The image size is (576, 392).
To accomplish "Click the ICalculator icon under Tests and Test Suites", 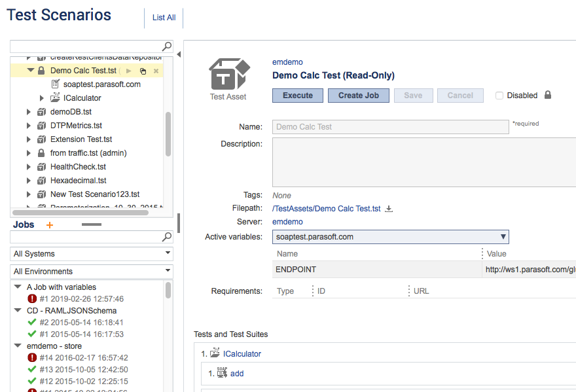I will click(215, 353).
